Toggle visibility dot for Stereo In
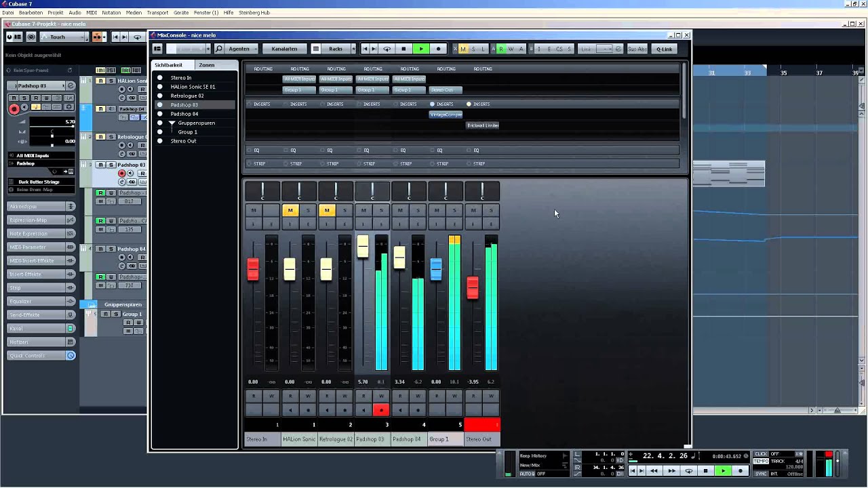Screen dimensions: 868x488 160,78
